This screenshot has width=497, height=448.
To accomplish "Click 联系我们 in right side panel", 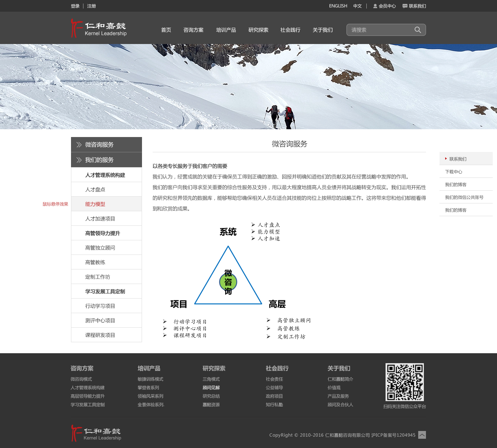I will click(458, 159).
